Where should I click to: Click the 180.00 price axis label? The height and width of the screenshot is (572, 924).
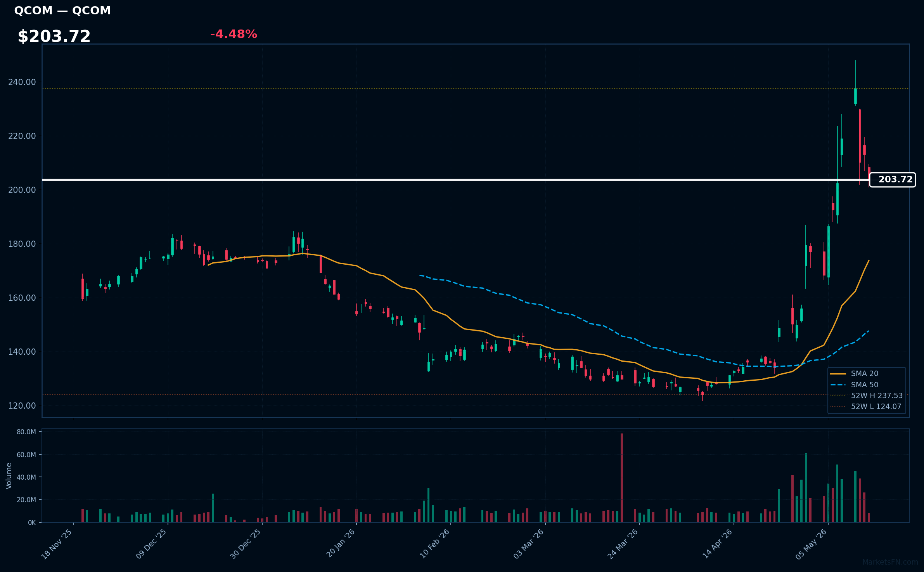click(x=22, y=244)
